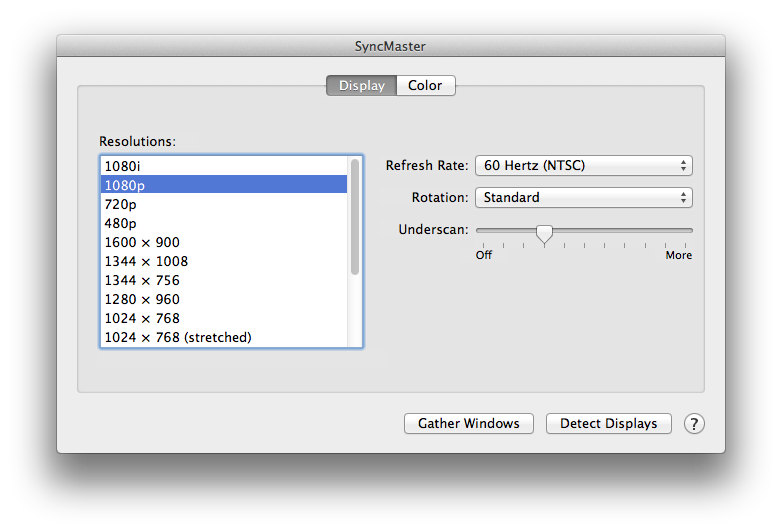Viewport: 782px width, 532px height.
Task: Pick 1024 × 768 (stretched) resolution
Action: tap(224, 337)
